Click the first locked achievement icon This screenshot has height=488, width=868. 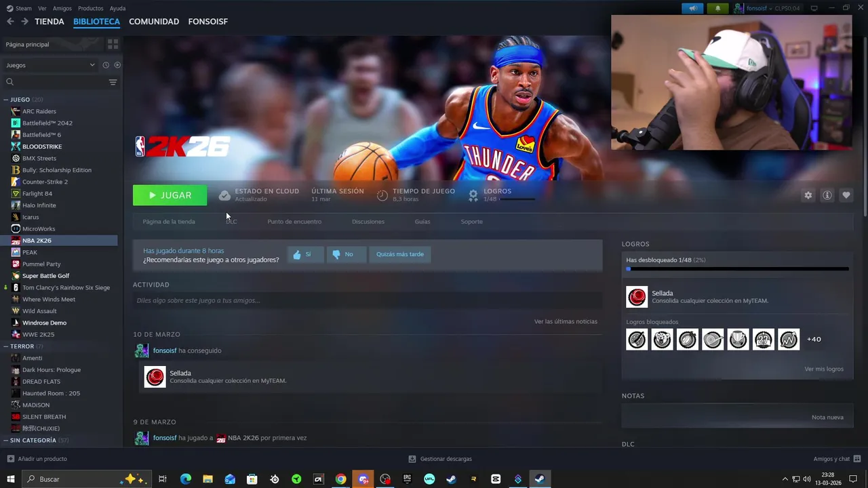tap(637, 339)
